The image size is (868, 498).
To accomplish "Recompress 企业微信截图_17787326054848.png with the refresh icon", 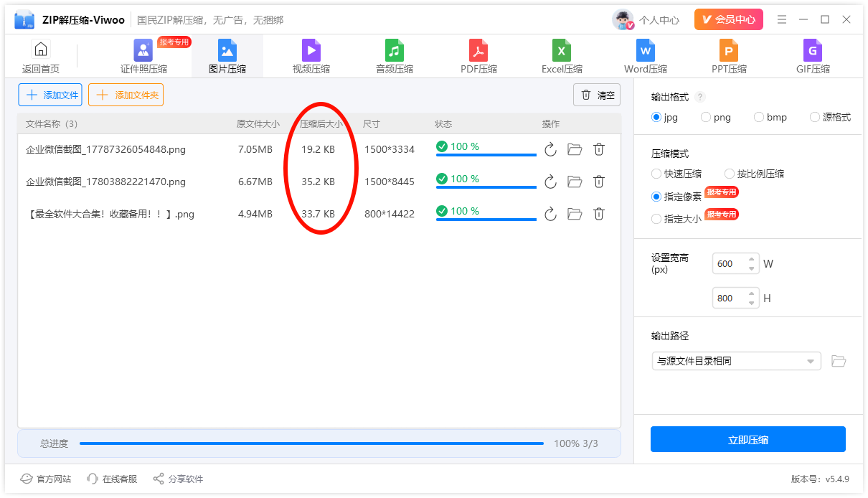I will pyautogui.click(x=550, y=149).
